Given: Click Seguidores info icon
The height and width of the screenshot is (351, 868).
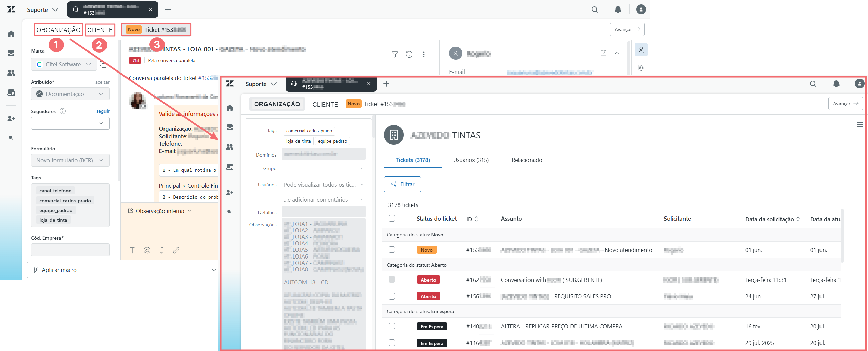Looking at the screenshot, I should pos(63,111).
